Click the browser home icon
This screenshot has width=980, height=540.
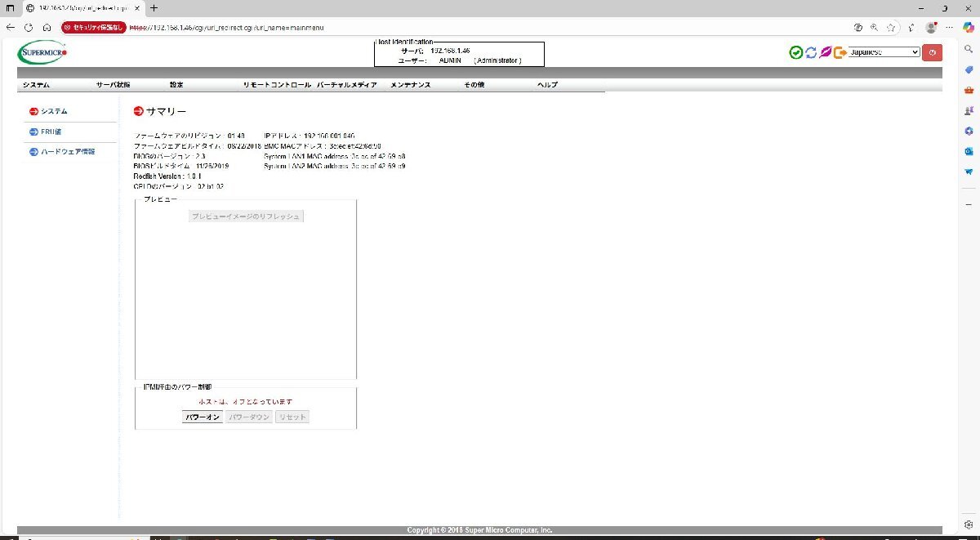pos(47,27)
